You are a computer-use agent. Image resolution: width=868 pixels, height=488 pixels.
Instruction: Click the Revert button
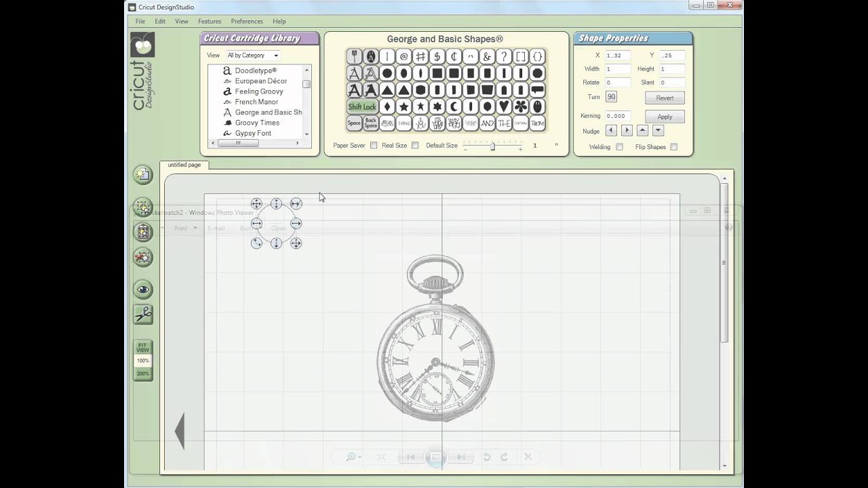click(x=665, y=98)
